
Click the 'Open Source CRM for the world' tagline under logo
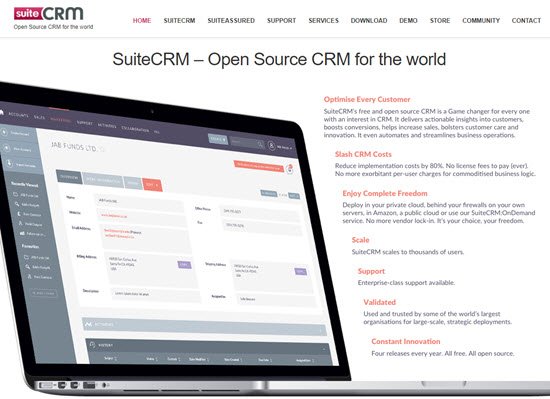[53, 27]
